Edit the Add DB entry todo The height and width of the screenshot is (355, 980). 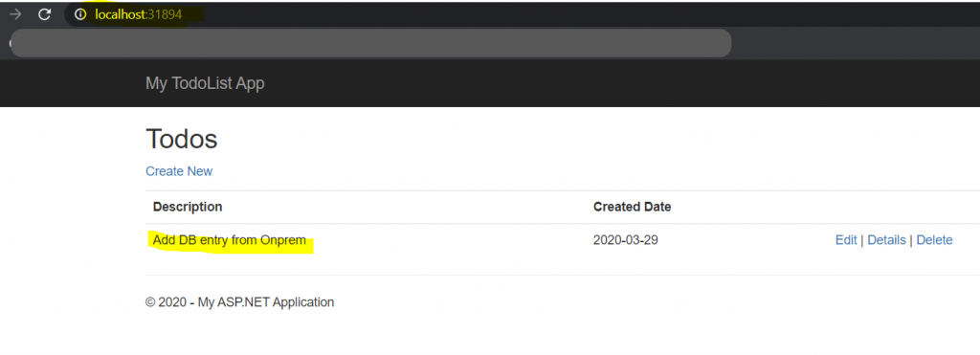tap(846, 240)
